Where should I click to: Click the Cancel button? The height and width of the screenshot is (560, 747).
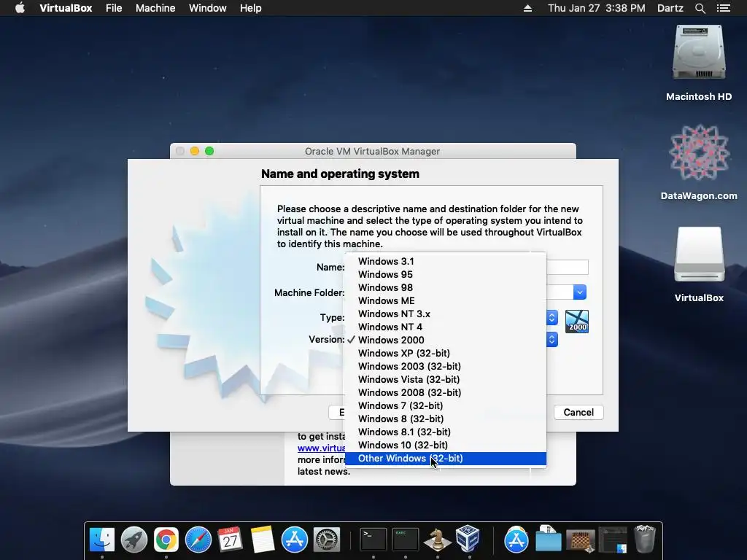coord(578,413)
